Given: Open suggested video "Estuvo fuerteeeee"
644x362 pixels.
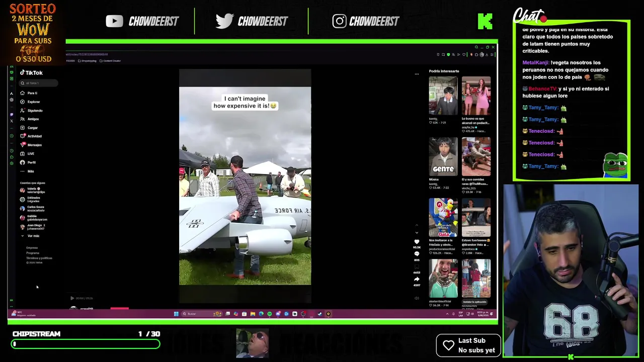Looking at the screenshot, I should (x=476, y=217).
